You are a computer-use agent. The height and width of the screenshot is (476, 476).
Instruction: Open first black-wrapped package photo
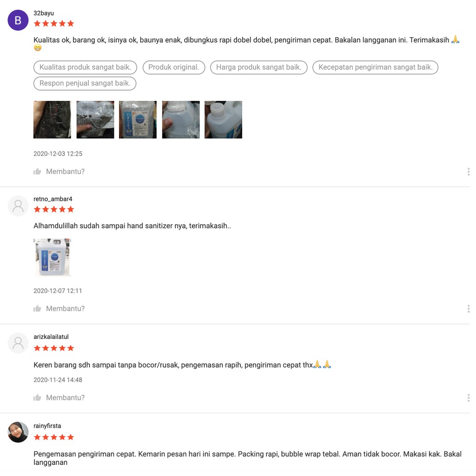coord(52,119)
